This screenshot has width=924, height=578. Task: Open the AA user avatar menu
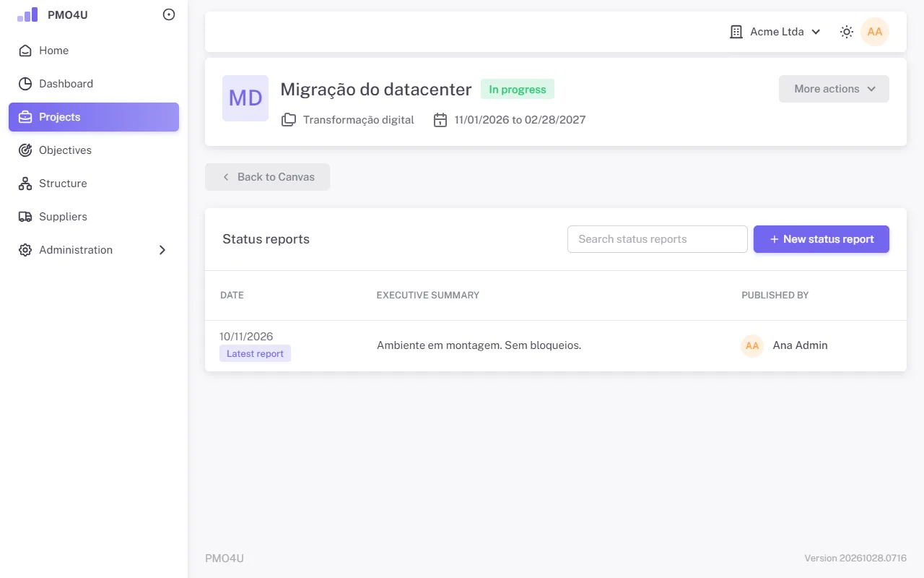coord(875,32)
